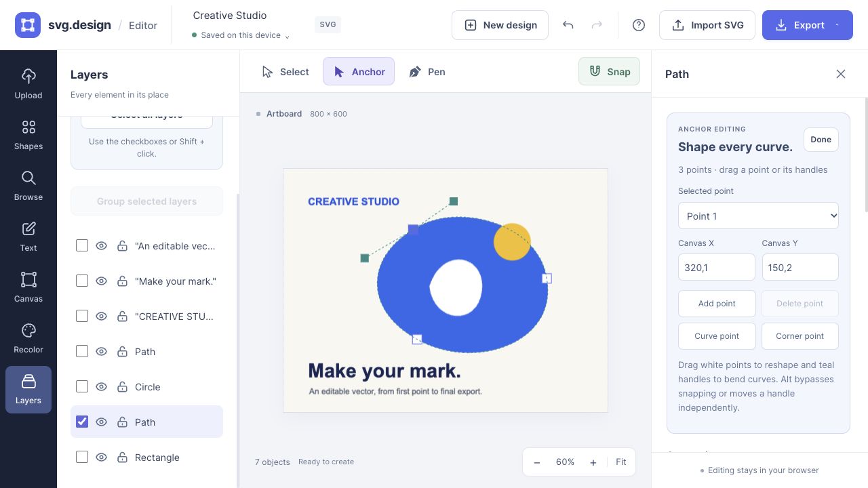The image size is (868, 488).
Task: Toggle lock on the Circle layer
Action: pos(122,387)
